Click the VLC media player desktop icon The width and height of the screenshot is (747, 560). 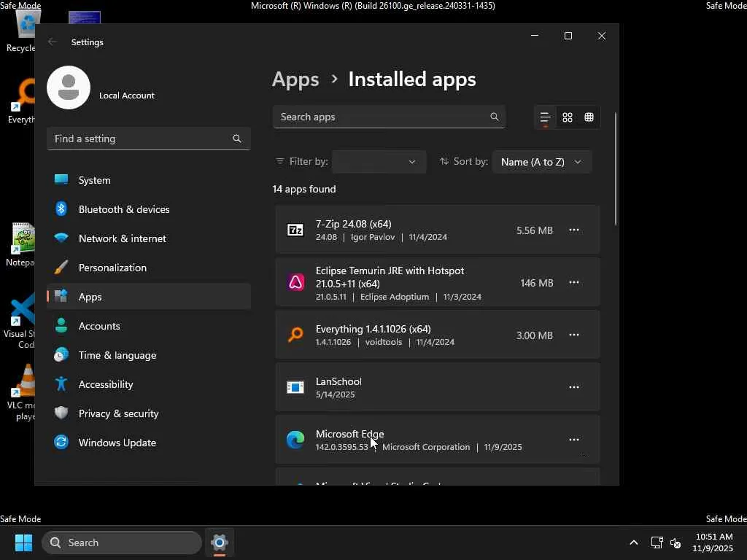[21, 393]
